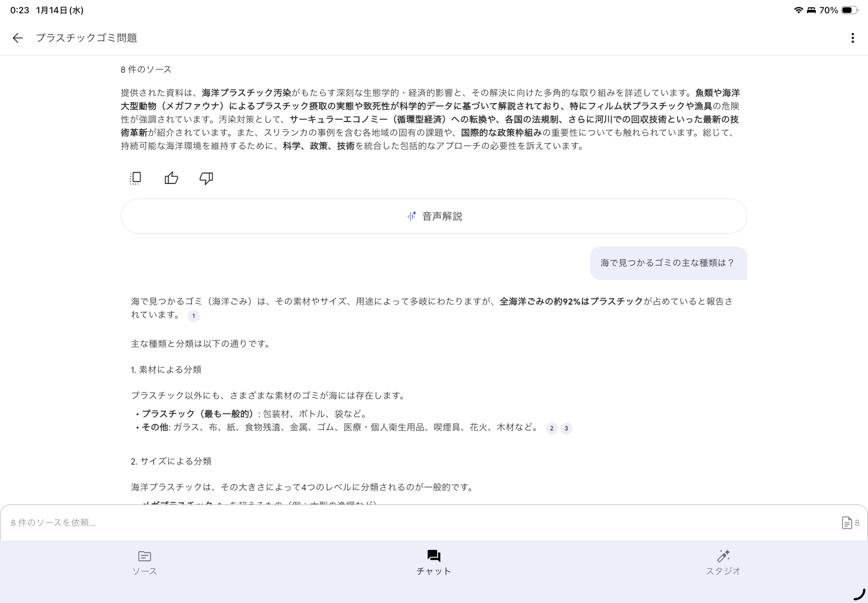The image size is (868, 603).
Task: Select the user question bubble 海で見つかるゴミの主な種類は
Action: click(668, 263)
